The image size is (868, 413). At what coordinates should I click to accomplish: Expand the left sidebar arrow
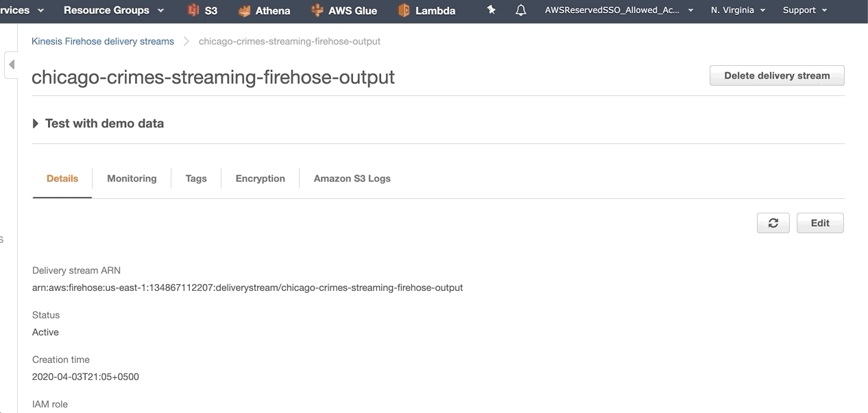pyautogui.click(x=12, y=64)
